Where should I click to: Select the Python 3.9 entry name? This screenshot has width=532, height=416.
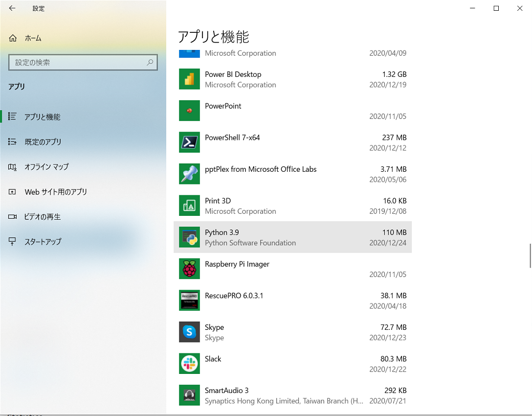[x=222, y=232]
